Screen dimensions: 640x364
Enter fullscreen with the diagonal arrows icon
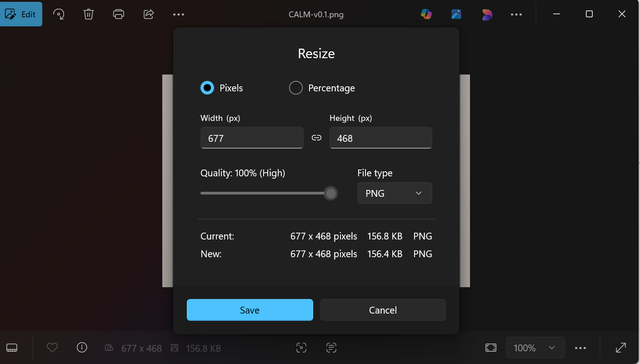pyautogui.click(x=621, y=348)
